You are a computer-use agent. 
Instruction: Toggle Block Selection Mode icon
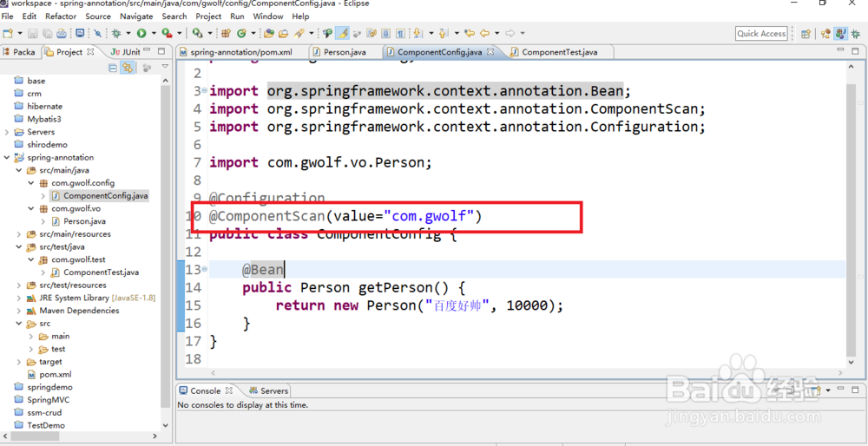385,33
